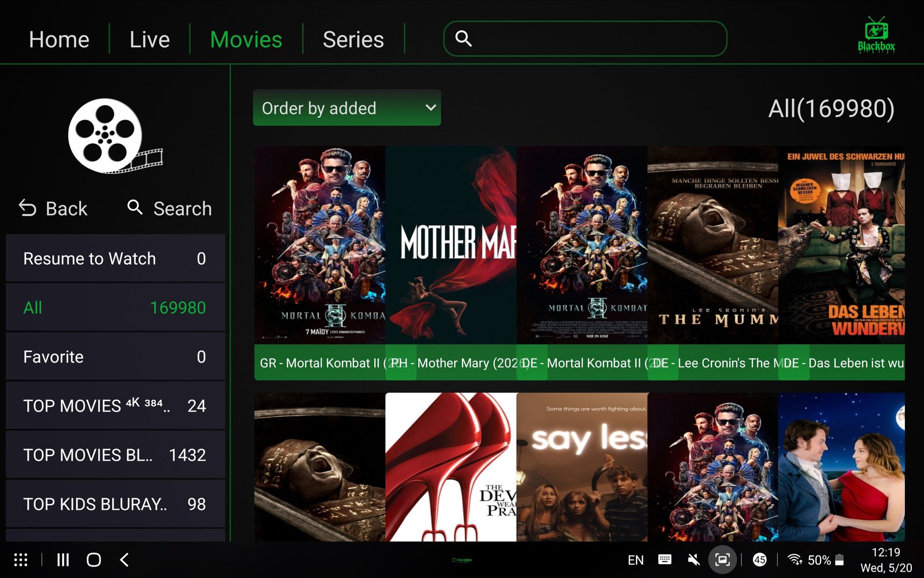Open the Say Less movie poster
This screenshot has height=578, width=924.
pos(582,467)
